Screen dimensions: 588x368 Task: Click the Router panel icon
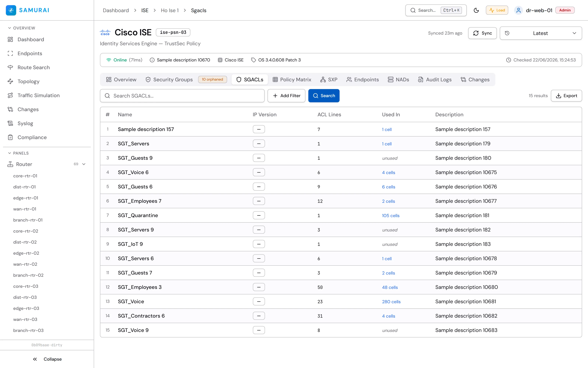coord(10,164)
